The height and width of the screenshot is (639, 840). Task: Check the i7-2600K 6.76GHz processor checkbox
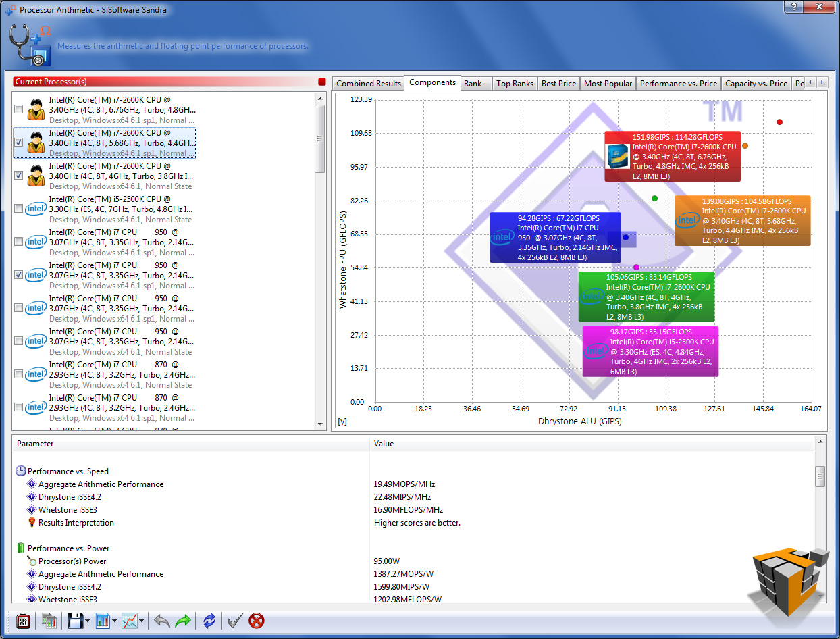[x=19, y=109]
